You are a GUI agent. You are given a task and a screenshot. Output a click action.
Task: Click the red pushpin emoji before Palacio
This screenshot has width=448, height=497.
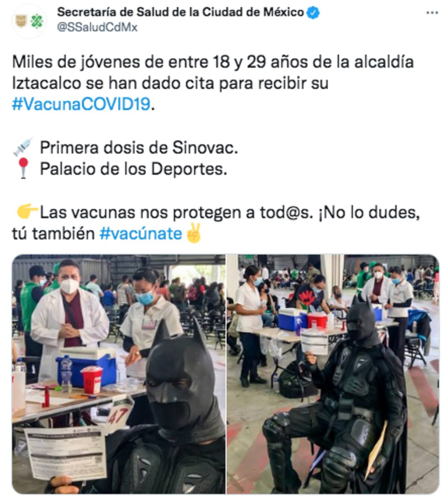24,168
